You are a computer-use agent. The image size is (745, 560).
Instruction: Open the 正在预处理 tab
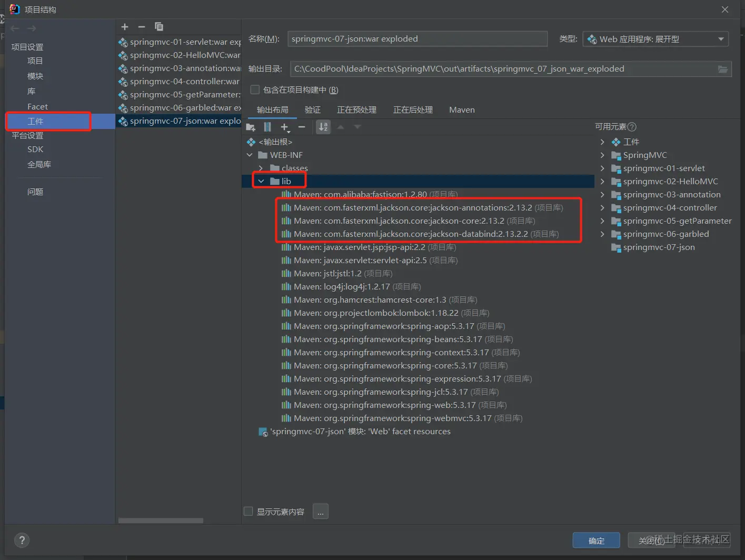[x=357, y=109]
